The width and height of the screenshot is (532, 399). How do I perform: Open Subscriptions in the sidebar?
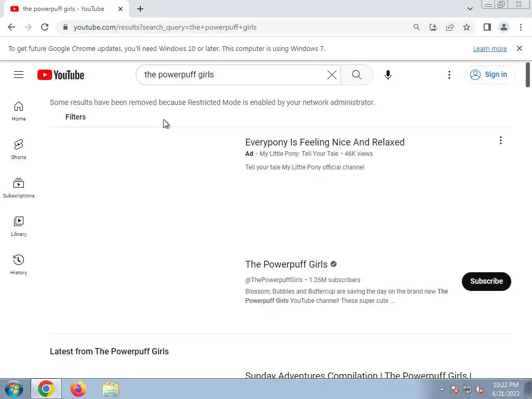coord(19,188)
